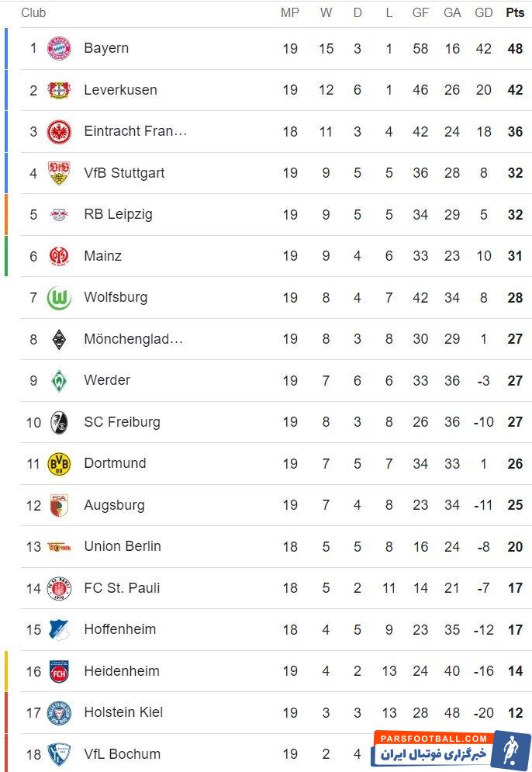Click the Dortmund BVB yellow logo
Image resolution: width=532 pixels, height=772 pixels.
(59, 464)
